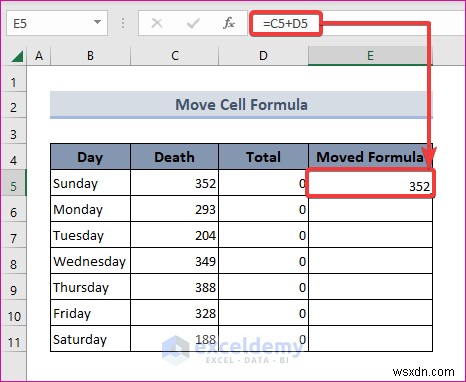Select row 5 header
The image size is (466, 382).
tap(13, 183)
